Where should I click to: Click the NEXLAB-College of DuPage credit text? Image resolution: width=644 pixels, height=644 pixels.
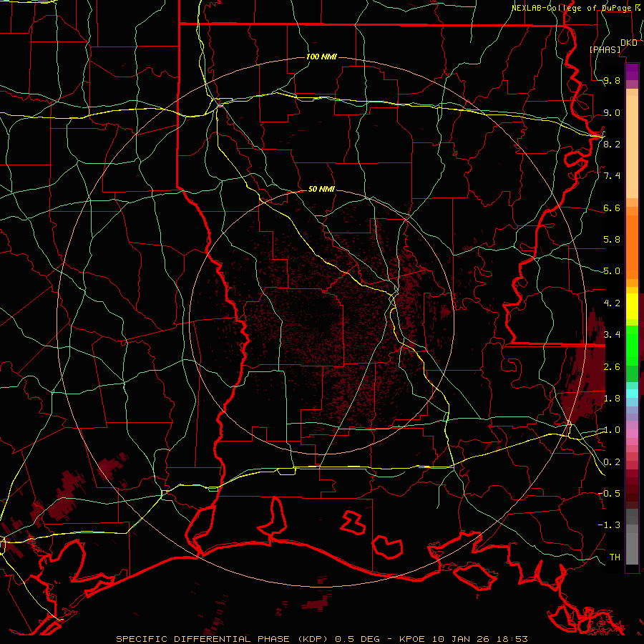pyautogui.click(x=572, y=8)
